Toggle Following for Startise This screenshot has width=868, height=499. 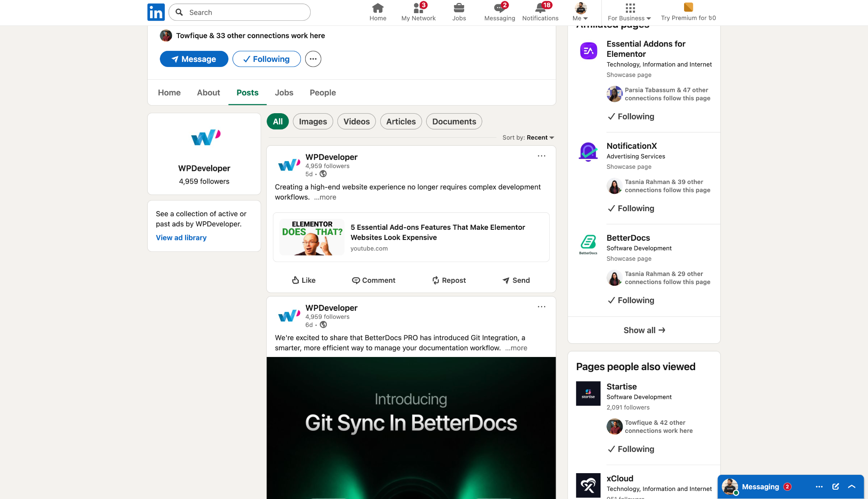point(631,449)
